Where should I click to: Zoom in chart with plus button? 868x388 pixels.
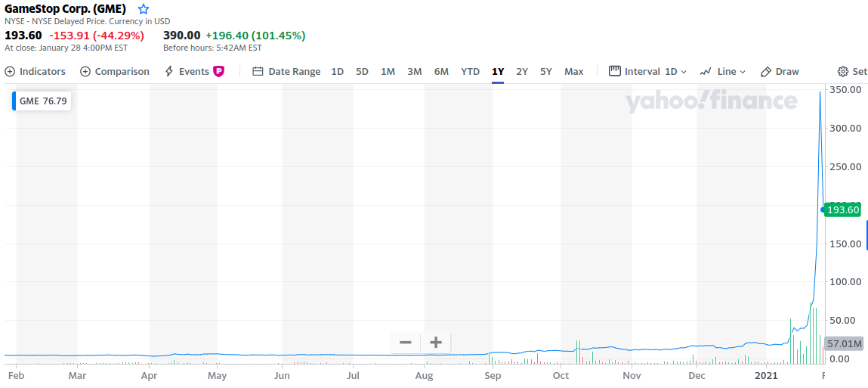pyautogui.click(x=436, y=343)
